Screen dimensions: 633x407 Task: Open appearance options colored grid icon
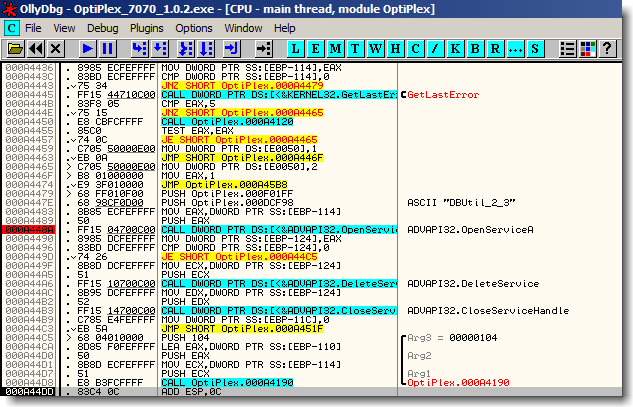588,49
